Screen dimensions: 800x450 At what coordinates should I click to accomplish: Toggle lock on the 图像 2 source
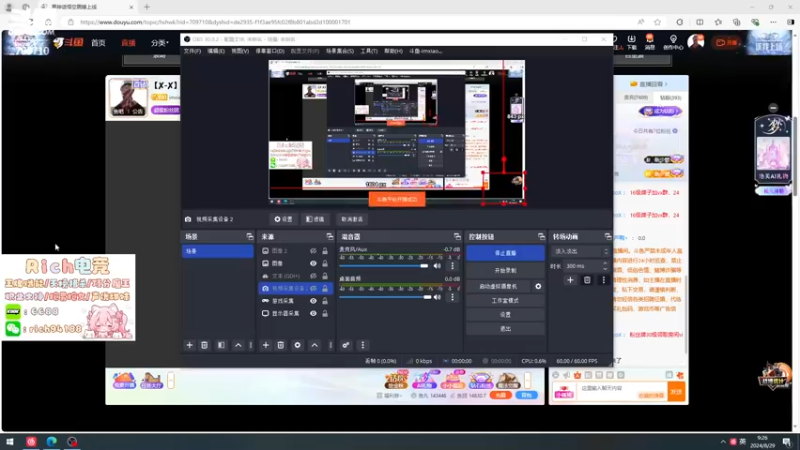coord(324,251)
